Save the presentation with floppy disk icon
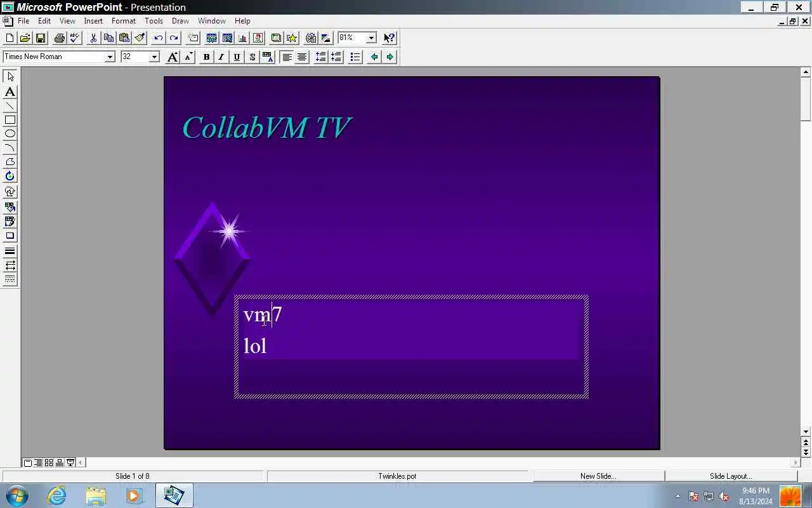This screenshot has width=812, height=508. click(40, 38)
